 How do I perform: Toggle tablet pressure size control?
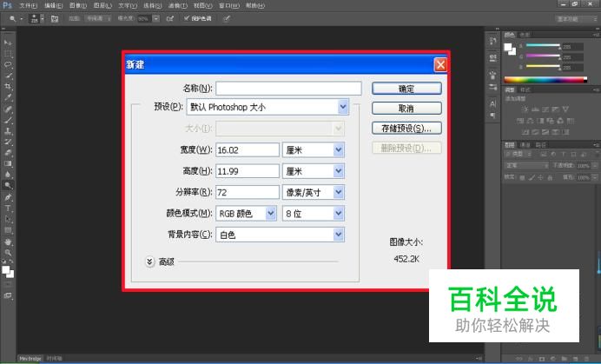[x=227, y=18]
